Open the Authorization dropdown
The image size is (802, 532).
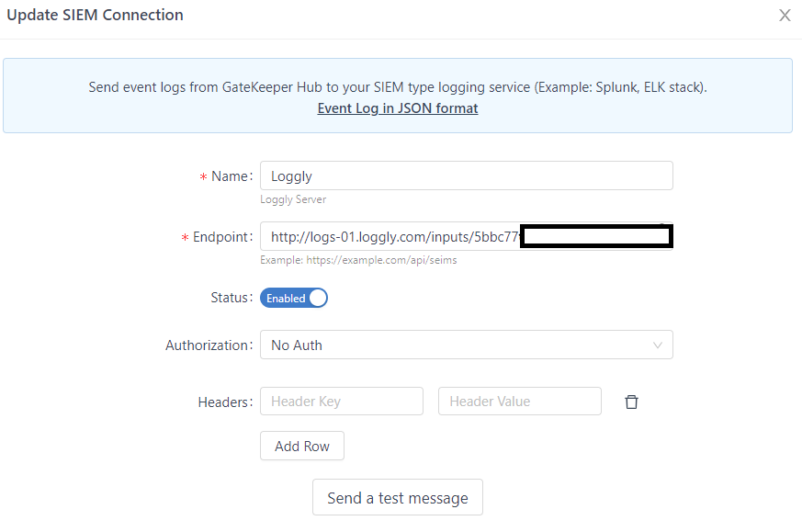pyautogui.click(x=466, y=345)
